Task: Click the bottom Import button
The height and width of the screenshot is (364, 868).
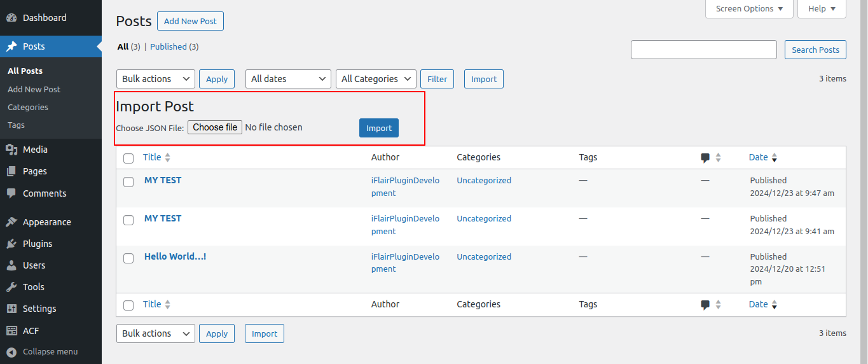Action: tap(265, 333)
